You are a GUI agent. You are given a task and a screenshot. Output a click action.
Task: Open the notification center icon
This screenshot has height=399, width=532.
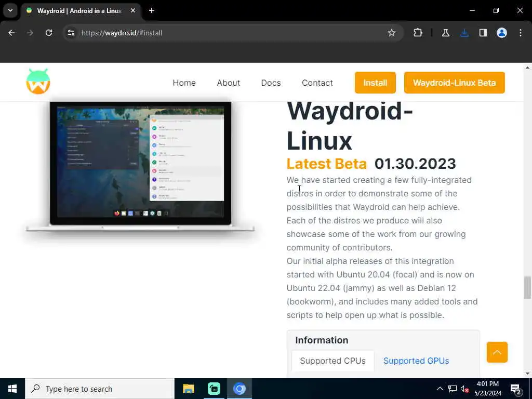point(516,389)
